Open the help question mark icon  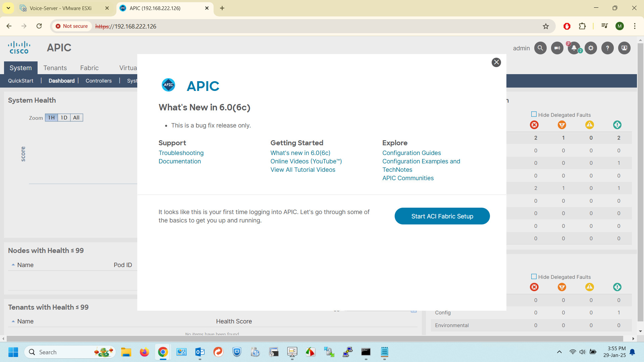607,48
